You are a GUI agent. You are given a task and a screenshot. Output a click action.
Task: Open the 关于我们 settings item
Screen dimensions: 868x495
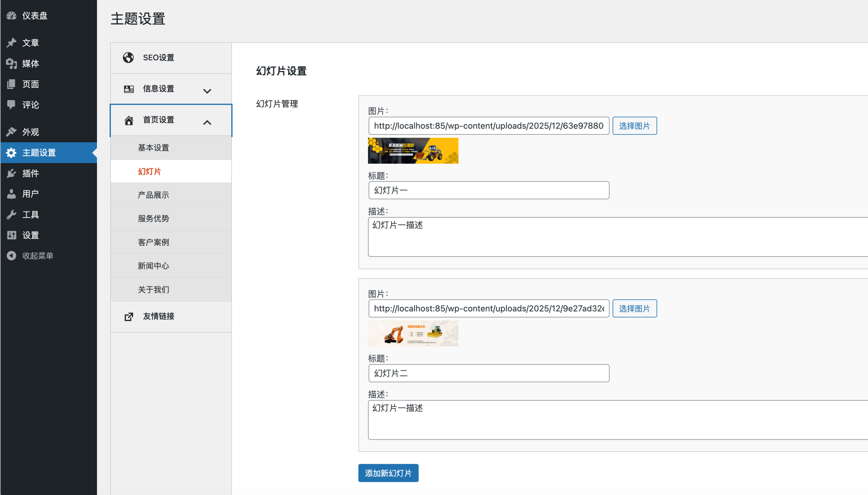[153, 289]
